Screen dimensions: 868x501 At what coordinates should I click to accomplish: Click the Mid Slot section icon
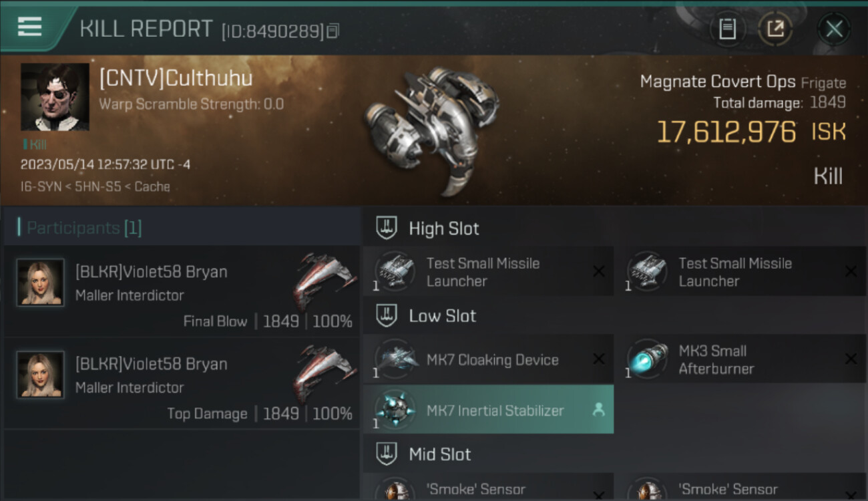point(387,454)
